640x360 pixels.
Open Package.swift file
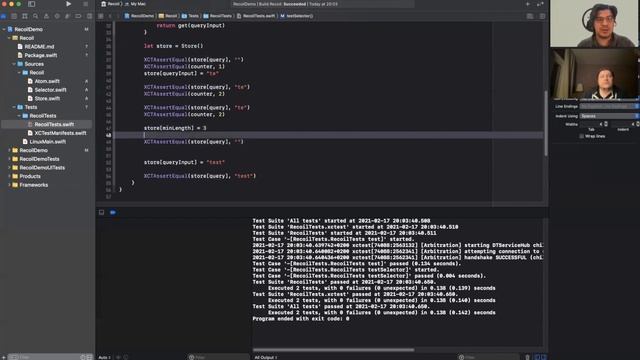41,55
